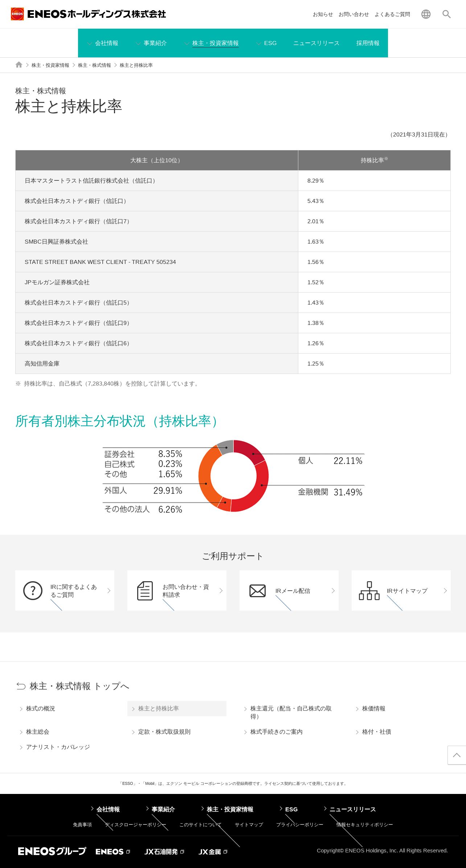Click footer ニュースリリース link
Image resolution: width=466 pixels, height=868 pixels.
(x=352, y=809)
